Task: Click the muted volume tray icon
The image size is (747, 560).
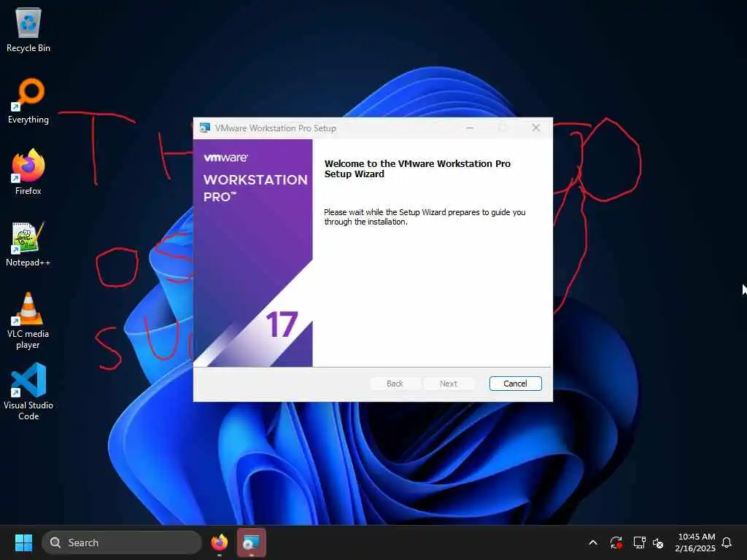Action: (659, 542)
